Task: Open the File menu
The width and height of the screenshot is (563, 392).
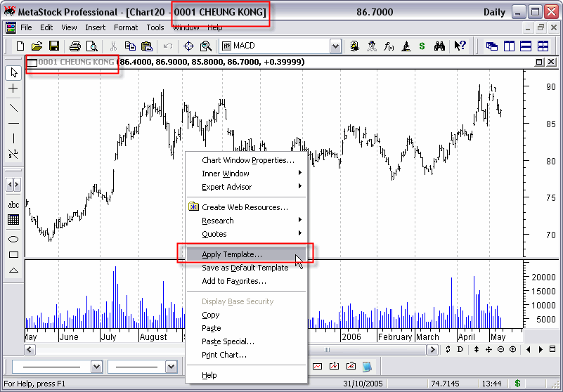Action: click(26, 27)
